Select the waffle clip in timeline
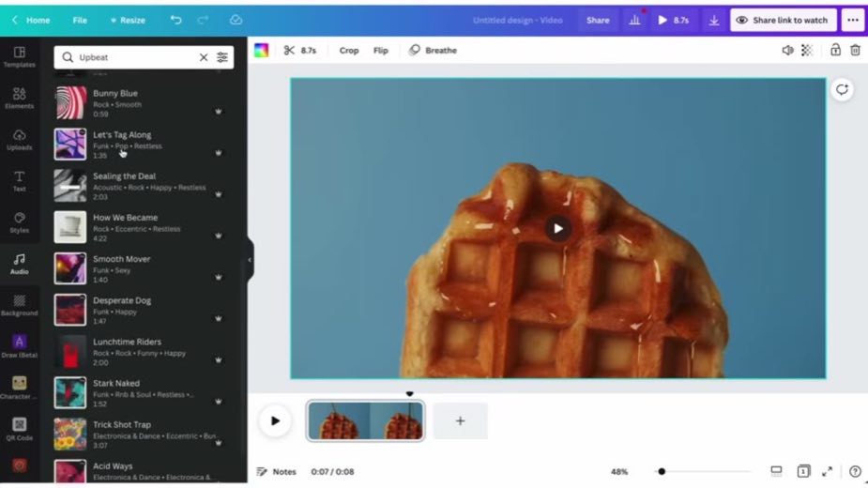868x488 pixels. tap(366, 421)
